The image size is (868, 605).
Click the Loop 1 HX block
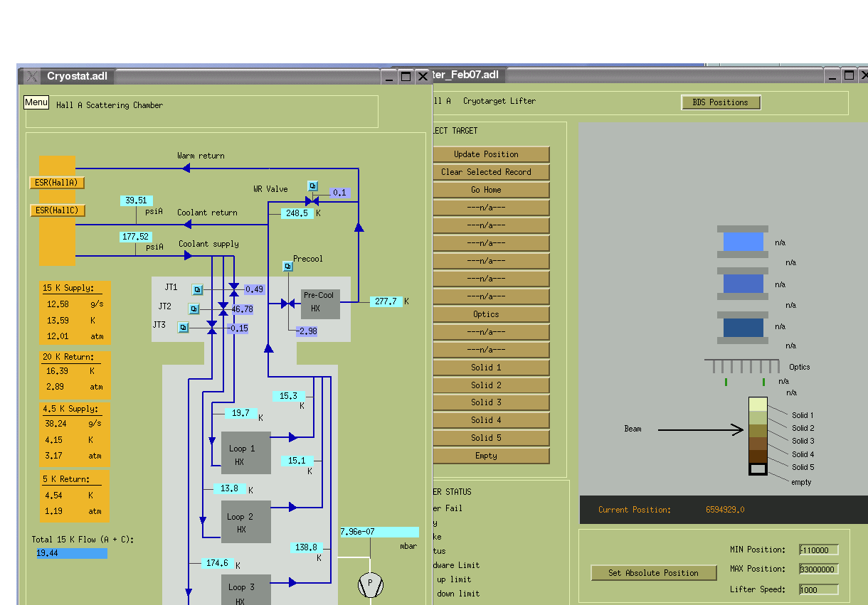[x=245, y=453]
